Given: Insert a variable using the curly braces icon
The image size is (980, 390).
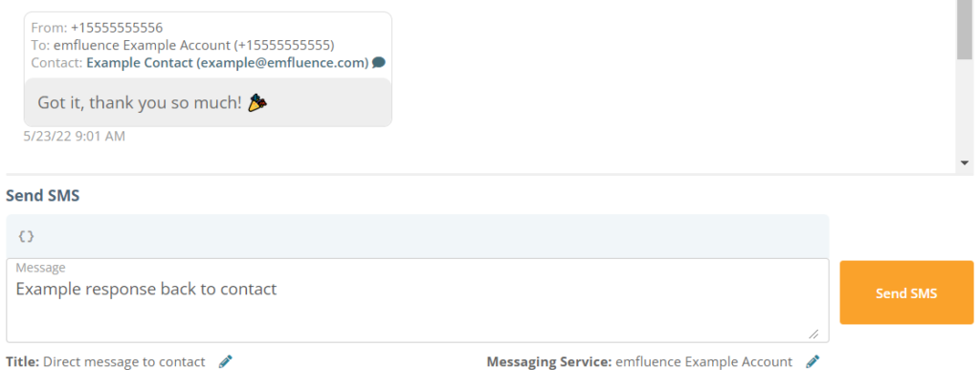Looking at the screenshot, I should [x=26, y=236].
